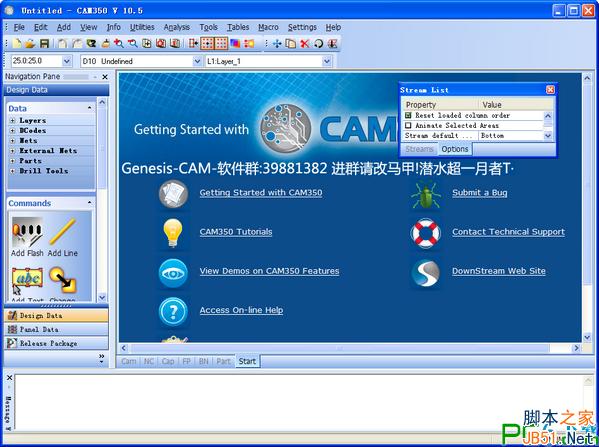Click the Save floppy disk icon
This screenshot has width=599, height=447.
point(44,44)
